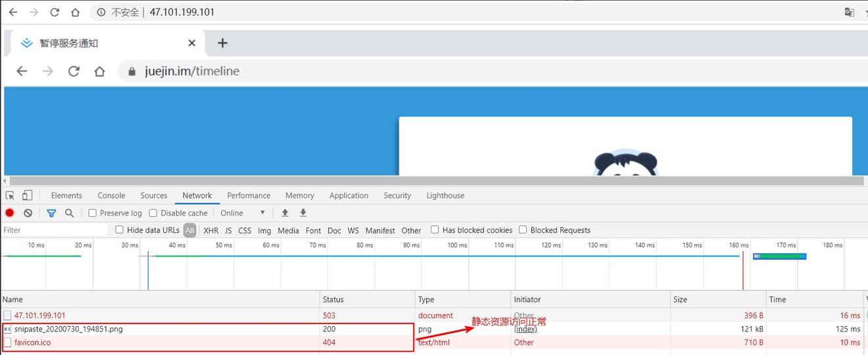
Task: Click Export HAR download arrow
Action: (303, 213)
